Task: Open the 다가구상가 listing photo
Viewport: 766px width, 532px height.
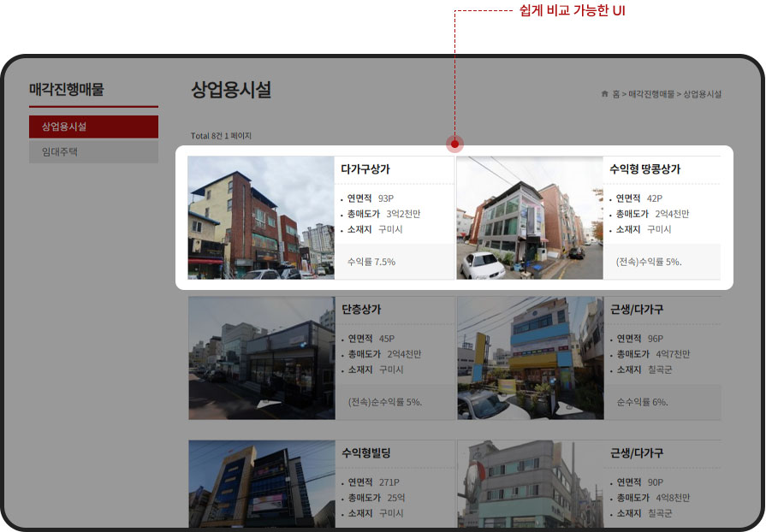Action: [x=261, y=218]
